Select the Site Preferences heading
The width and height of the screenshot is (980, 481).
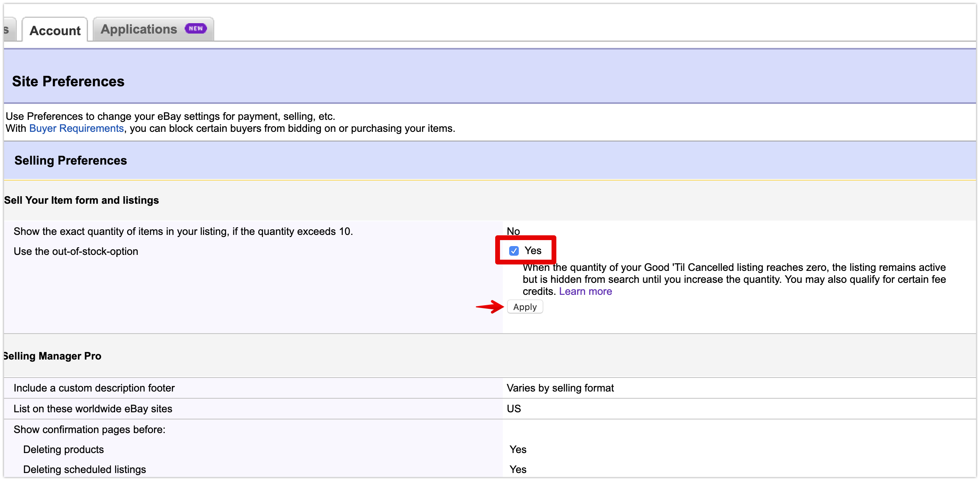(68, 81)
